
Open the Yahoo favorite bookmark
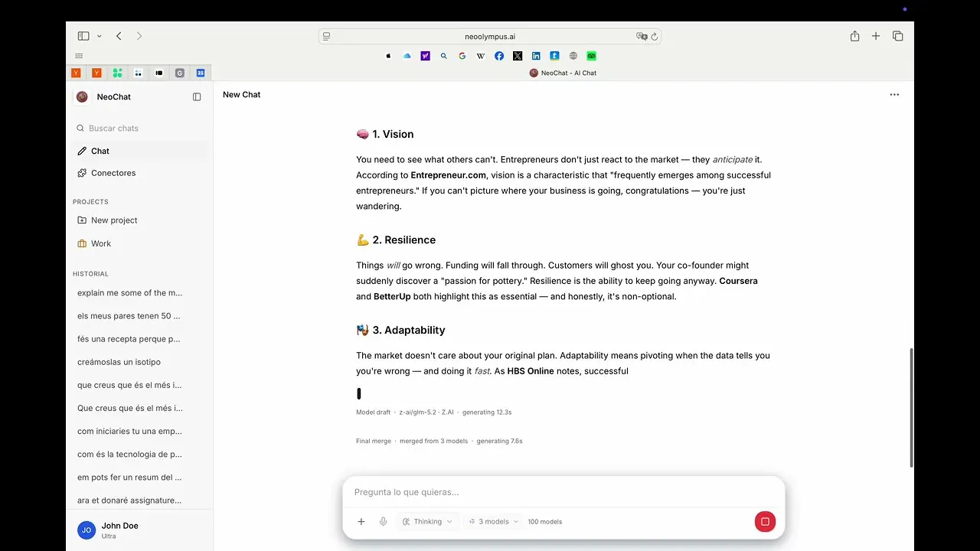[426, 56]
